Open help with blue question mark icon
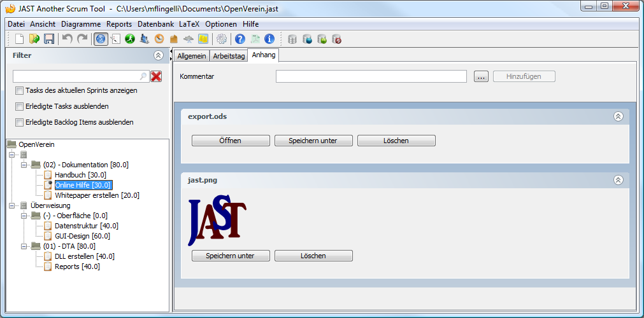644x318 pixels. (x=240, y=39)
